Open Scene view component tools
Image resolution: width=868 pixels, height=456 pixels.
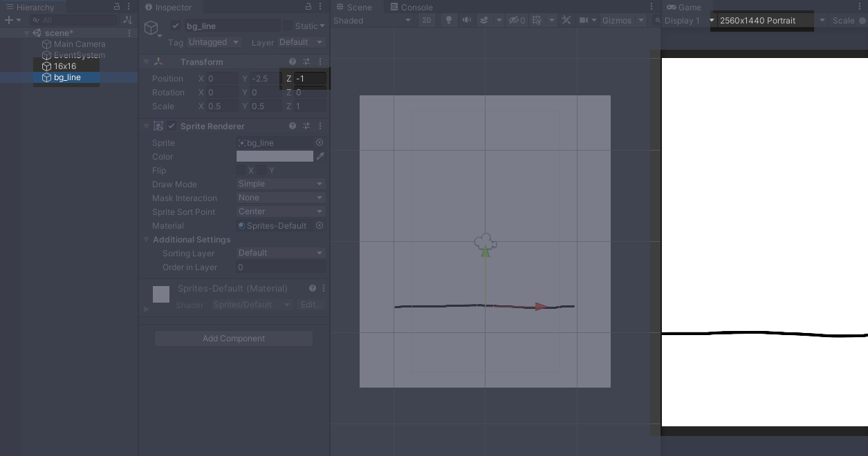(x=566, y=20)
